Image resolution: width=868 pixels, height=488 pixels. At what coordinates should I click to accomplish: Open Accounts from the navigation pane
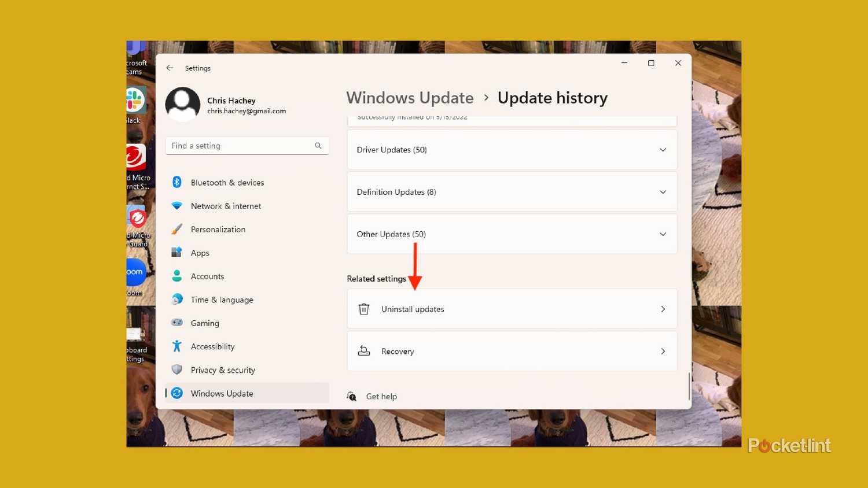coord(207,276)
